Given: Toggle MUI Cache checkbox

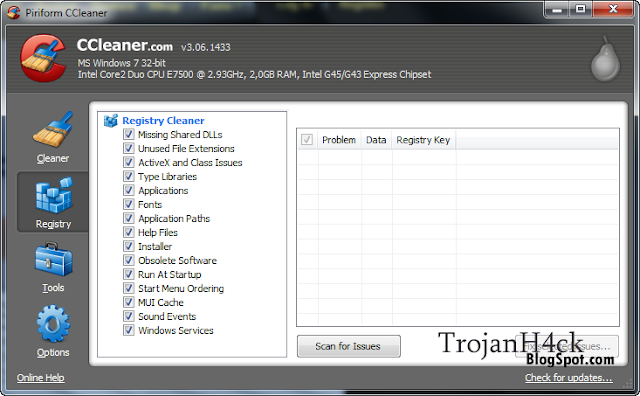Looking at the screenshot, I should [x=129, y=302].
